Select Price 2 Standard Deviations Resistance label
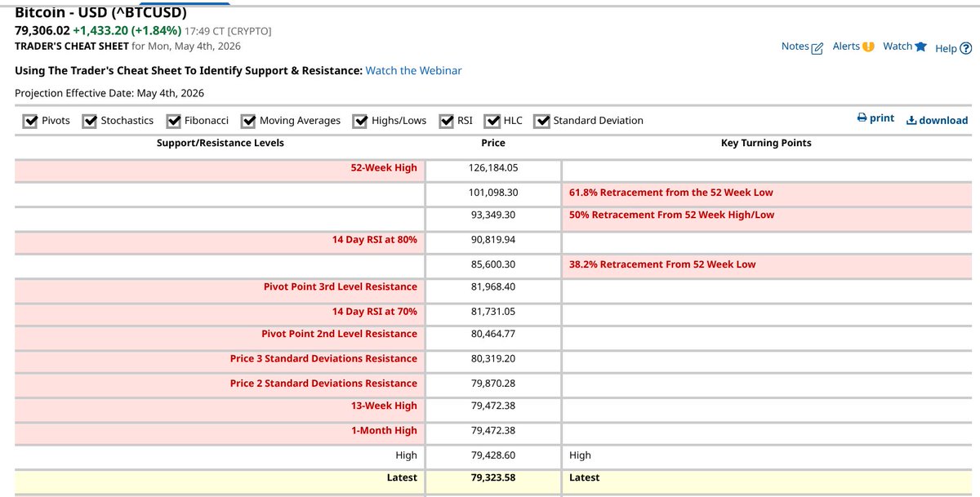The height and width of the screenshot is (497, 980). [323, 384]
